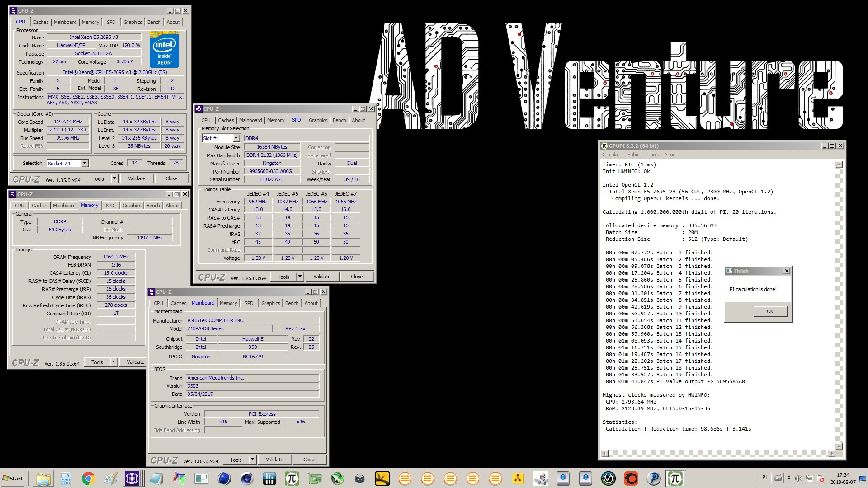Launch the chess pieces taskbar icon

(540, 478)
